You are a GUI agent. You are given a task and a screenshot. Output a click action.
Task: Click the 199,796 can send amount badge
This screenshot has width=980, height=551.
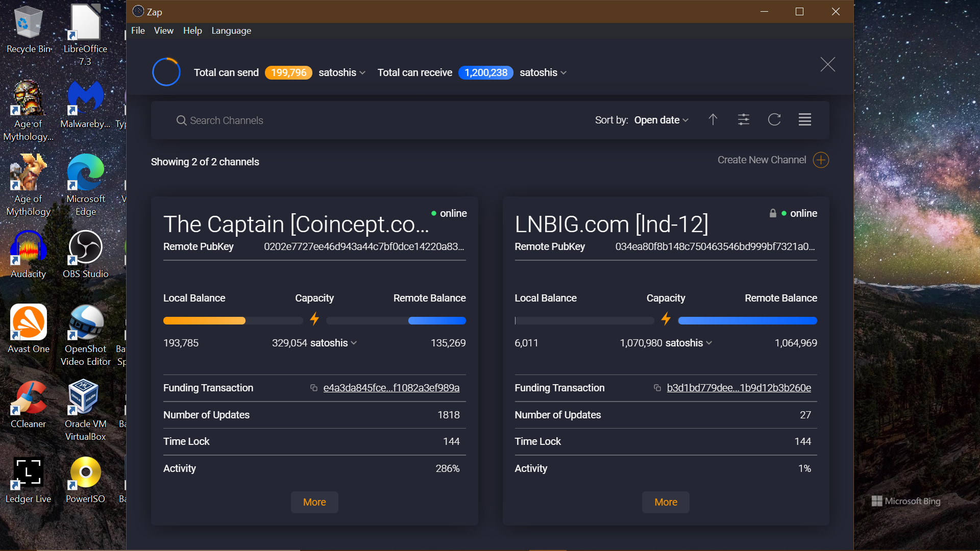pyautogui.click(x=288, y=72)
